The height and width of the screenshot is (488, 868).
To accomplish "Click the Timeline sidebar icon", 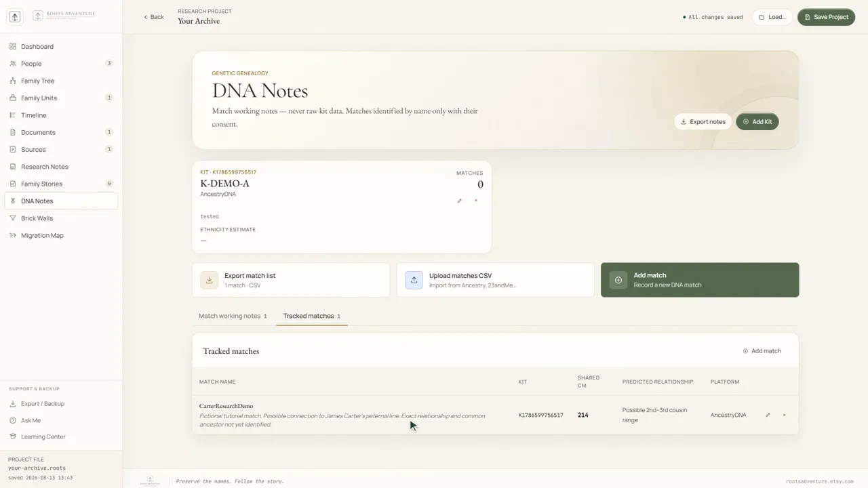I will pos(13,115).
